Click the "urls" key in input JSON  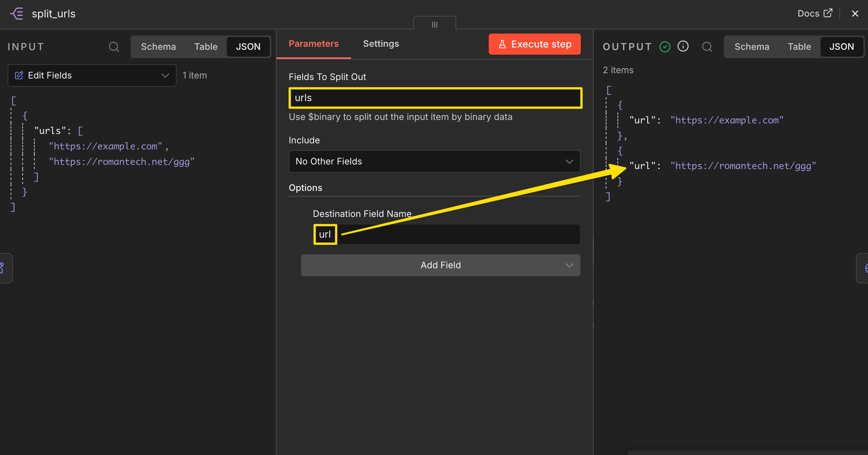point(50,131)
